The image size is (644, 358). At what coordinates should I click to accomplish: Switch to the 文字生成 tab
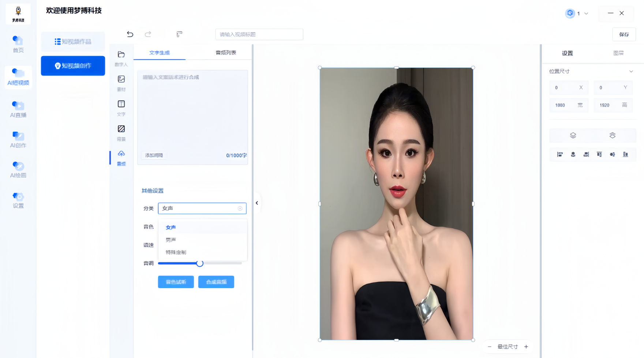[x=160, y=53]
